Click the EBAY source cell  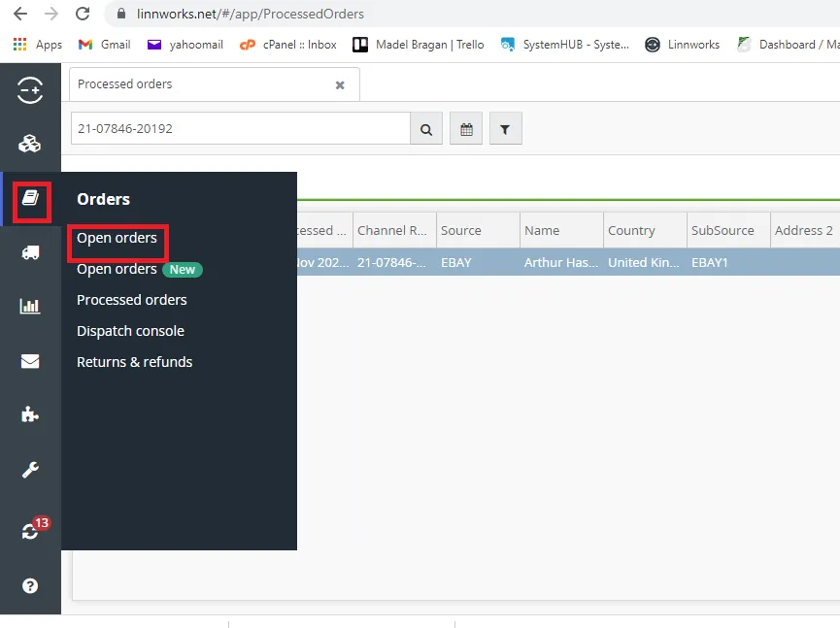click(478, 262)
